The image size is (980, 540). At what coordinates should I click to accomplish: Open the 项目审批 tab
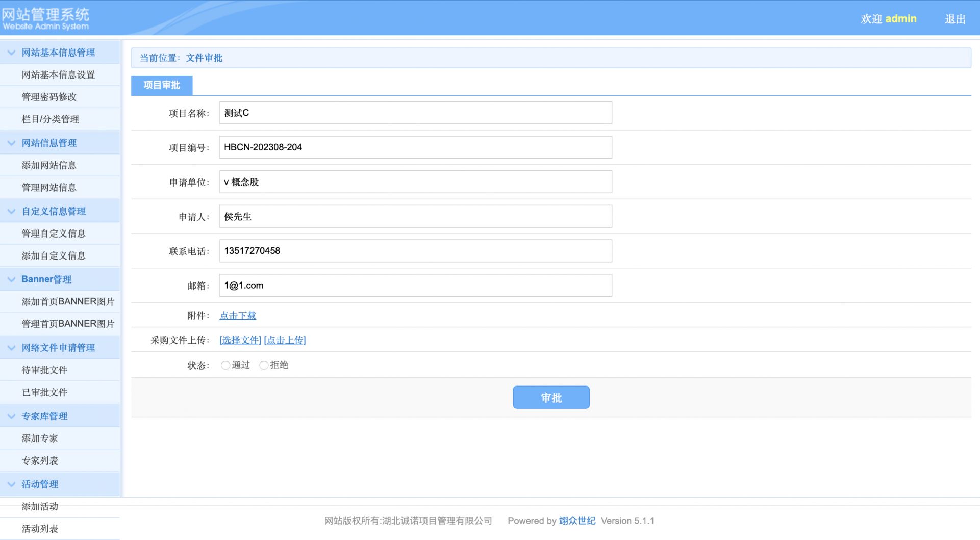[x=162, y=85]
